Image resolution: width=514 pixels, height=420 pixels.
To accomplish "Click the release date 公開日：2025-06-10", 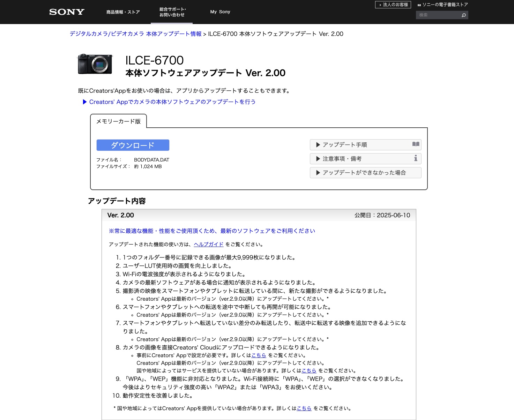I will (382, 215).
